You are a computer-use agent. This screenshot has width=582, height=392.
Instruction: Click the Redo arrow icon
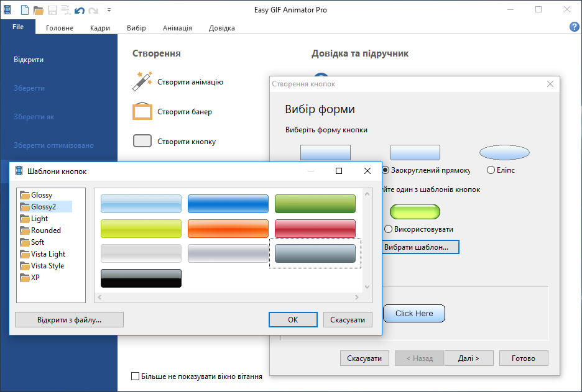click(x=93, y=11)
